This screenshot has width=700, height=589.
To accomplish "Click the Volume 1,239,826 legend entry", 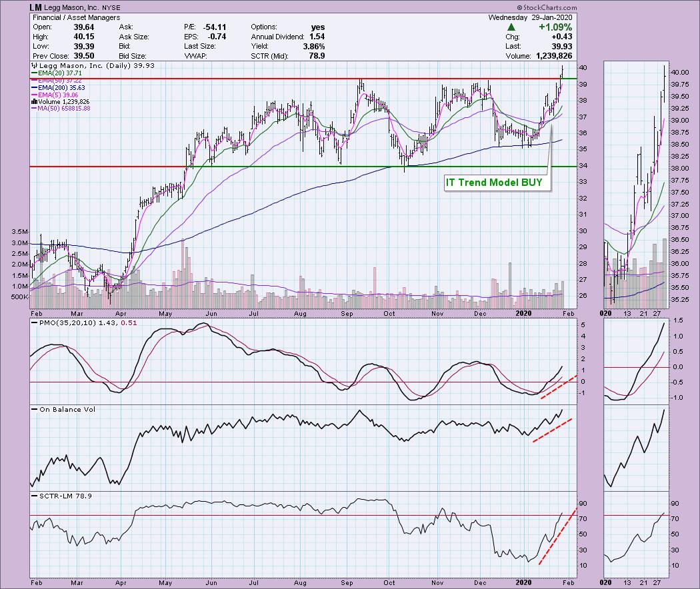I will 60,102.
